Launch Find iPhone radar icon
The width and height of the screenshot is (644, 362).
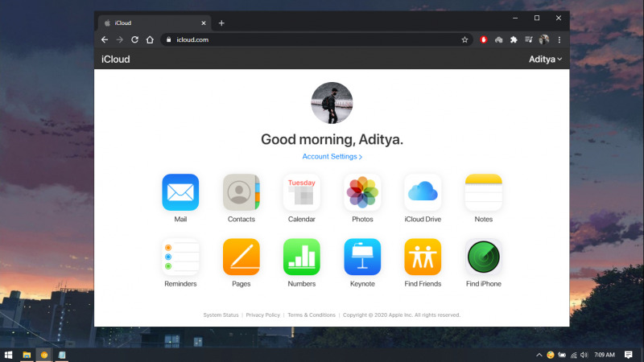(x=483, y=257)
